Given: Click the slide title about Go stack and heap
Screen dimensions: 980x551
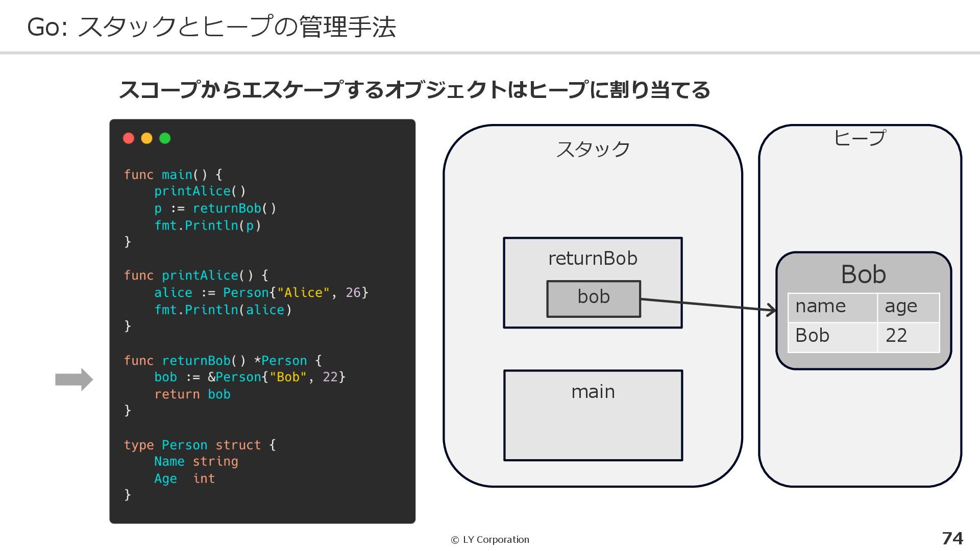Looking at the screenshot, I should tap(211, 27).
